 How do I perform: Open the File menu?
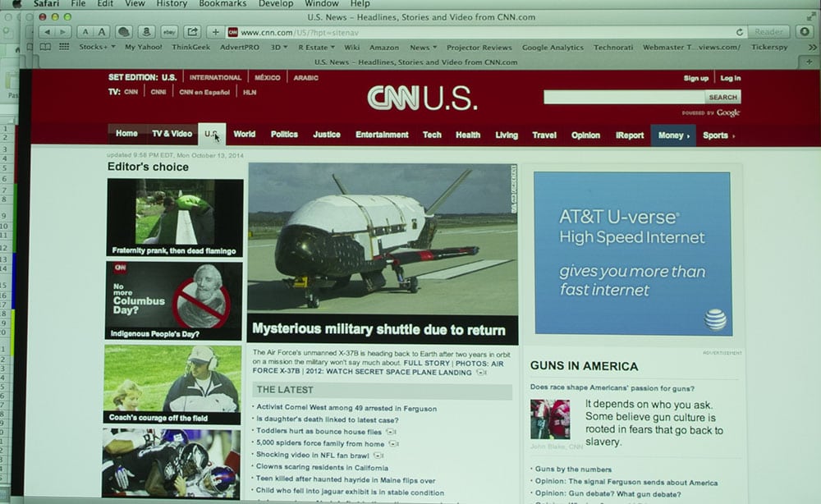[78, 3]
